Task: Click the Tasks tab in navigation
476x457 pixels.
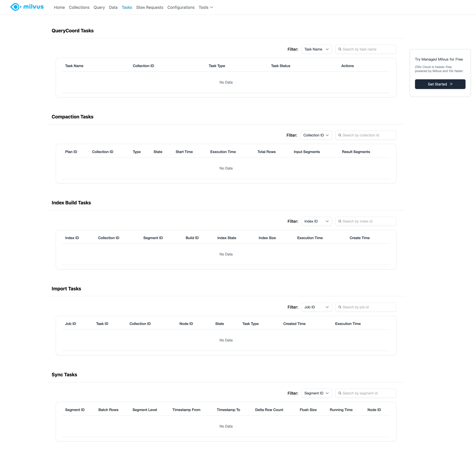Action: click(x=127, y=7)
